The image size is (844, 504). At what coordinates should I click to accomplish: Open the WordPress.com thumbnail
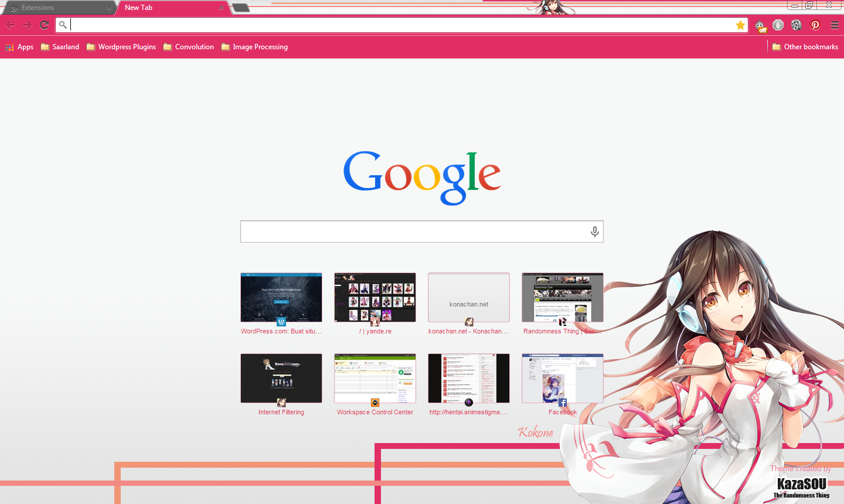(281, 297)
